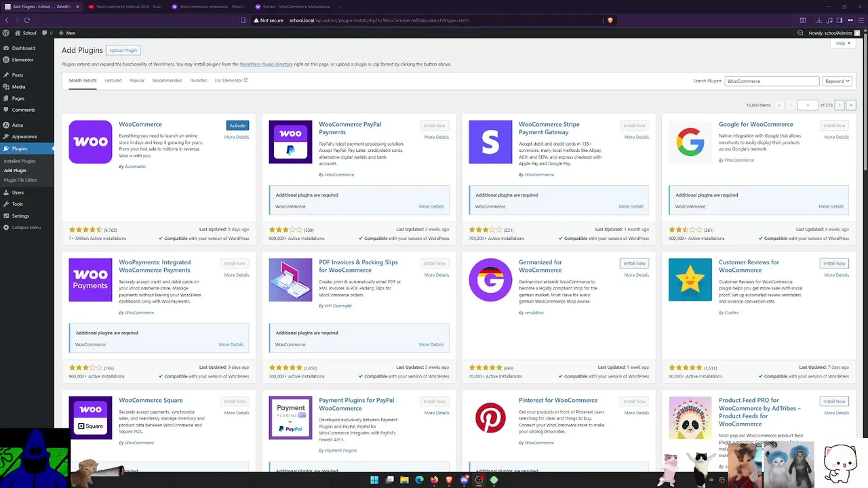Open the Appearance menu

(24, 136)
